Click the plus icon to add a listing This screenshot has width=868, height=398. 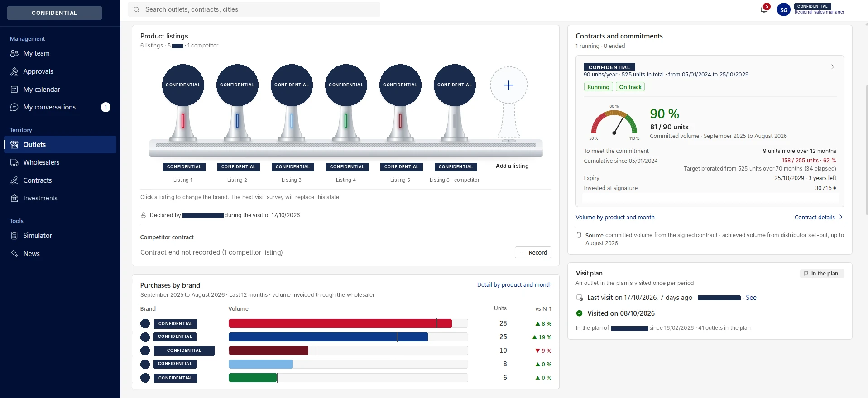coord(509,85)
